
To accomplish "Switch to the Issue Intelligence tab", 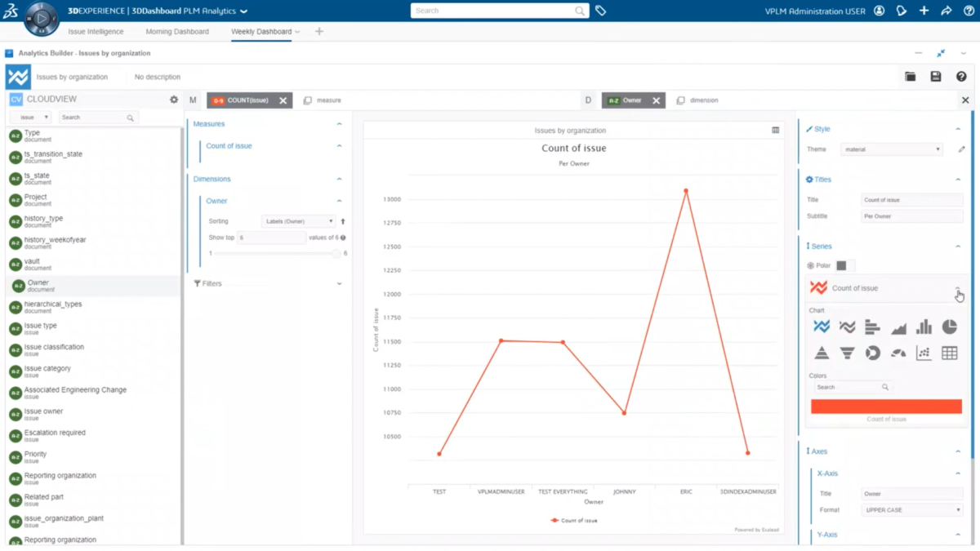I will (x=96, y=32).
